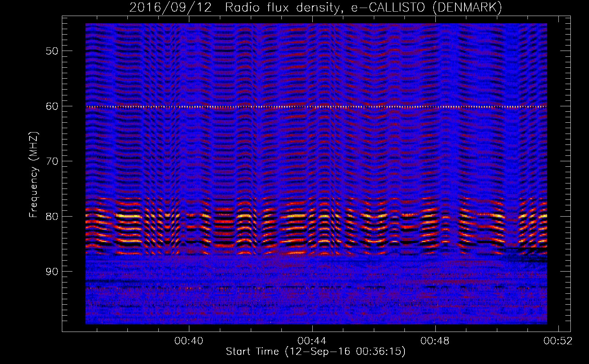Viewport: 589px width, 364px height.
Task: Click the 00:52 time tick label
Action: 558,341
